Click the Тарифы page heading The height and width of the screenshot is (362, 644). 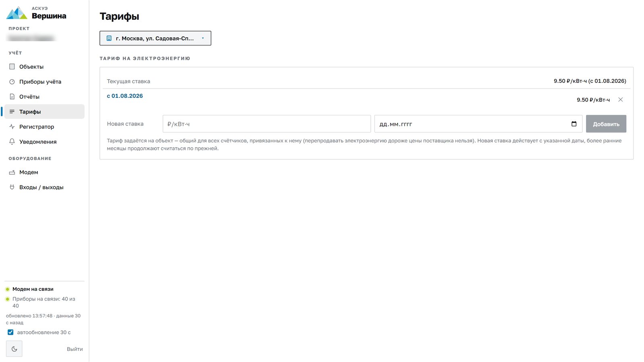point(119,16)
